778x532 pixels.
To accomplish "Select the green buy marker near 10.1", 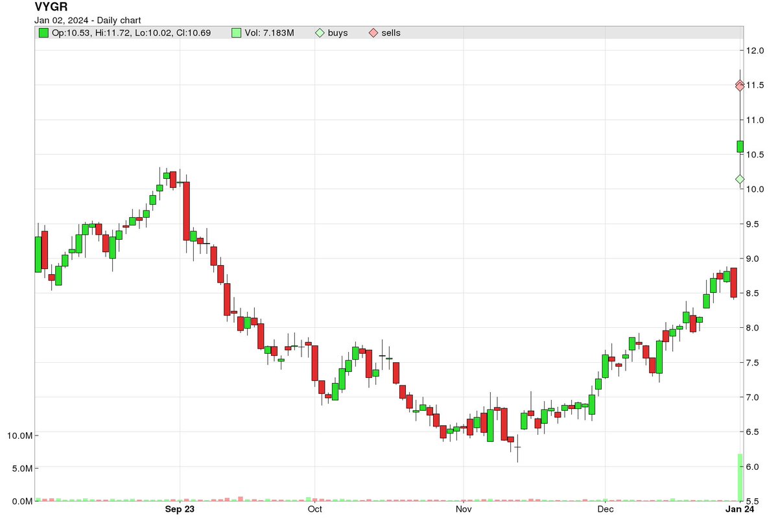I will [x=740, y=179].
